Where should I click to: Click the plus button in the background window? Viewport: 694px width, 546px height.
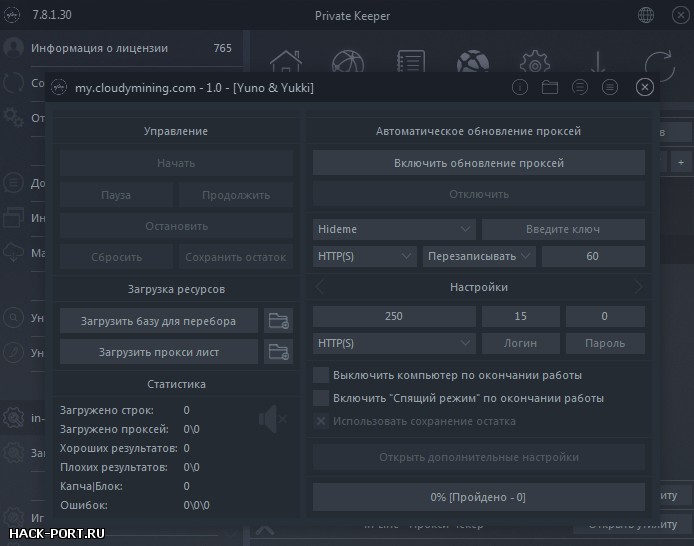coord(681,162)
